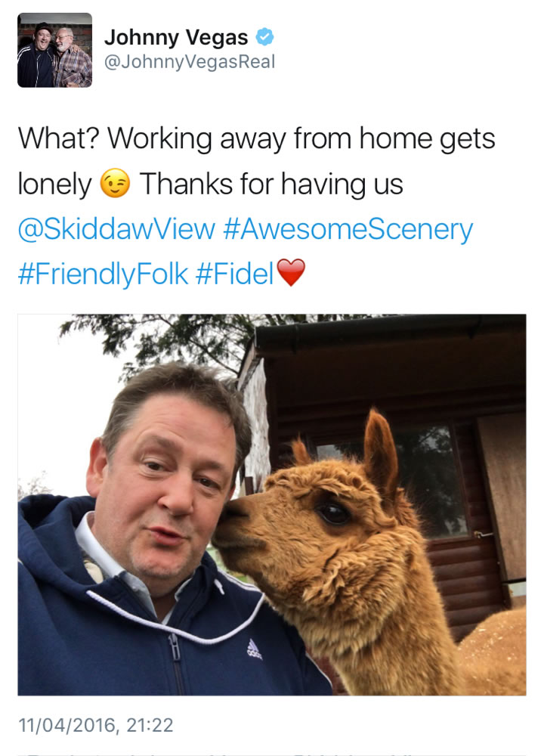544x756 pixels.
Task: Open the @JohnnyVegasReal handle
Action: pos(190,62)
